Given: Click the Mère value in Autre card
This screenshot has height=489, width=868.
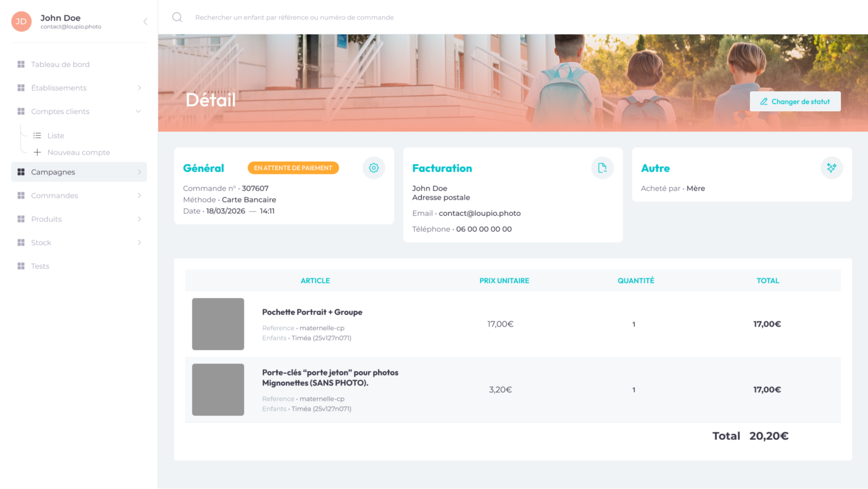Looking at the screenshot, I should pyautogui.click(x=696, y=188).
